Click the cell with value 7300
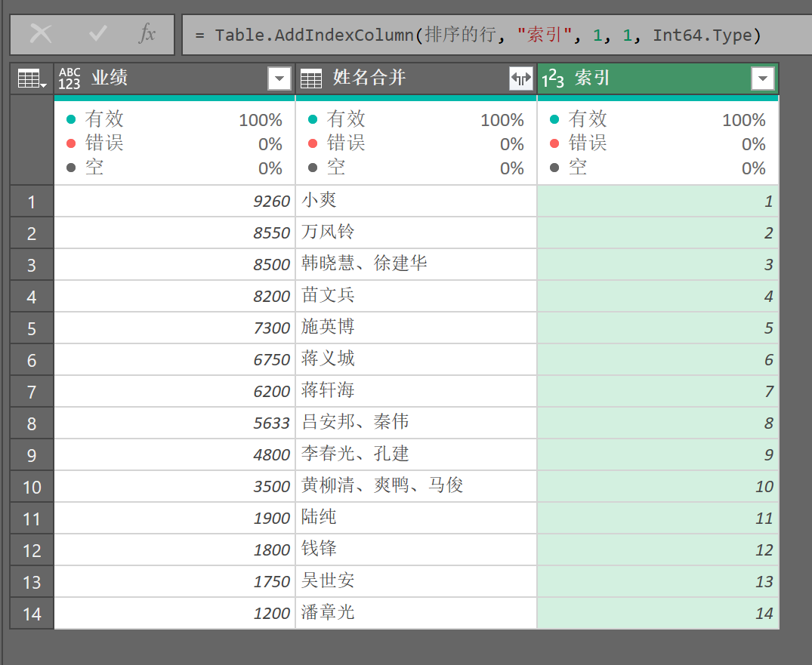 [174, 328]
